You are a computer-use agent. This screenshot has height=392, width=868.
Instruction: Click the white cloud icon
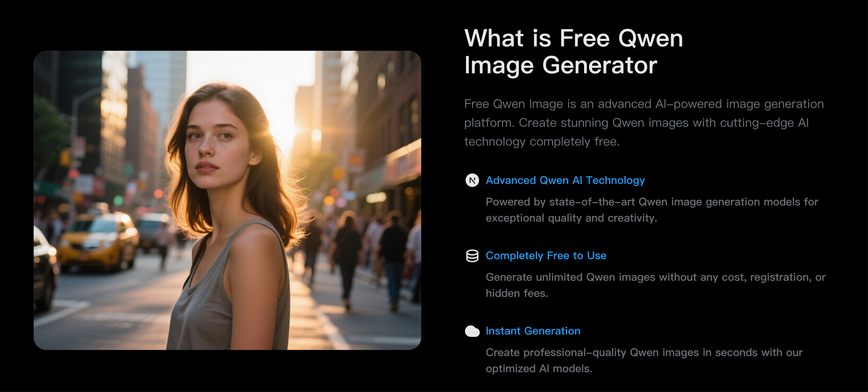472,331
